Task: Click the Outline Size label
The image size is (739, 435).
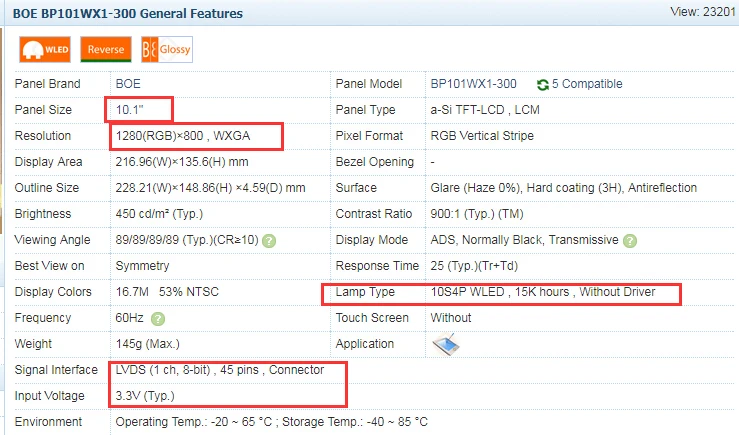Action: pyautogui.click(x=47, y=188)
